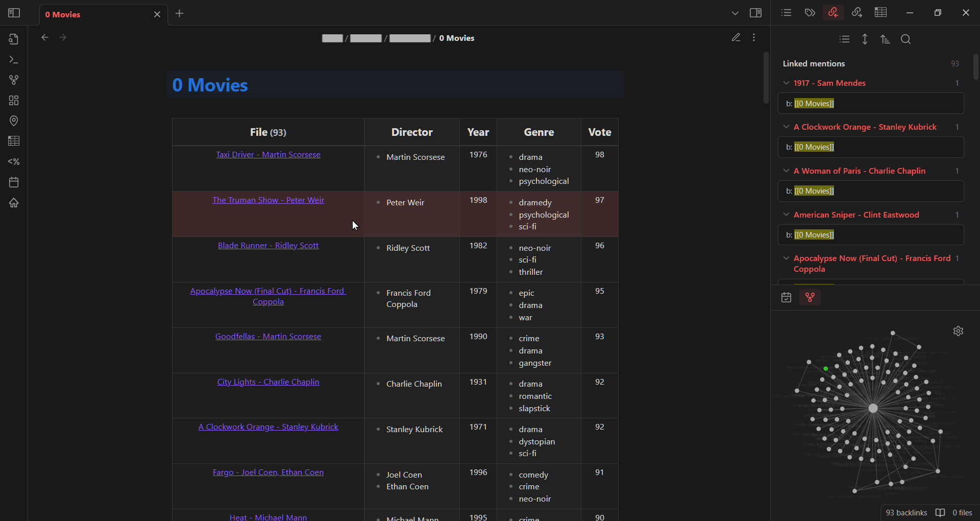Collapse the 1917 - Sam Mendes mention

786,83
